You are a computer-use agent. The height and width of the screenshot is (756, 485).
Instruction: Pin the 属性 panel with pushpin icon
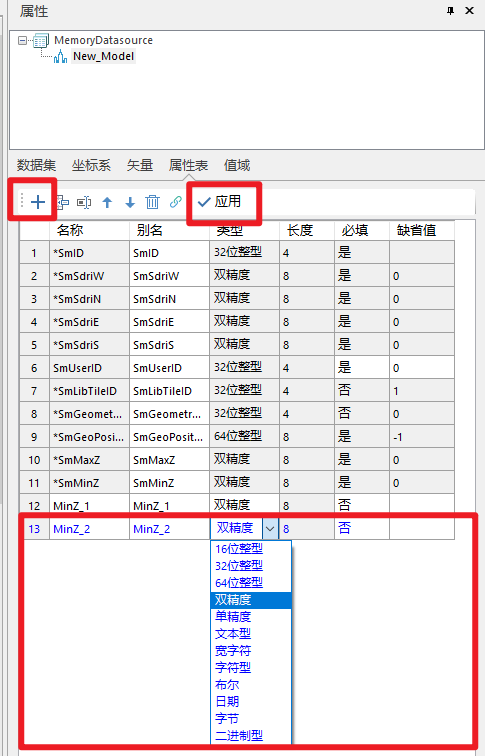click(451, 11)
